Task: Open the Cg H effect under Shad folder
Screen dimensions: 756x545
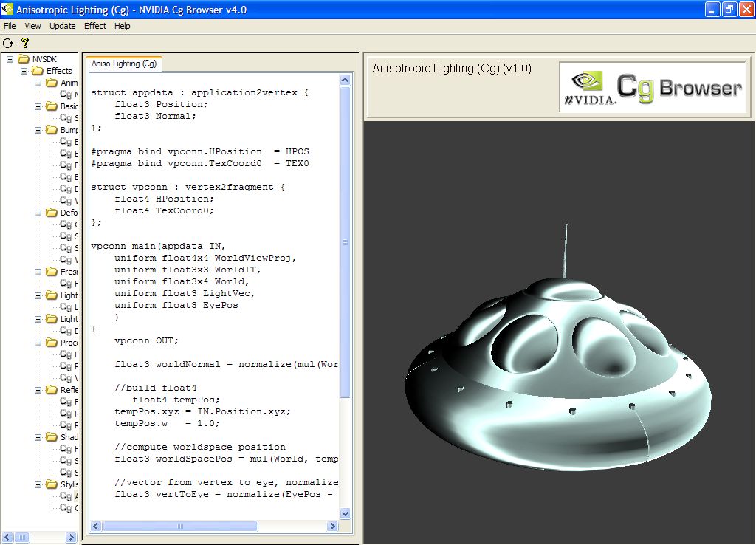Action: tap(69, 449)
